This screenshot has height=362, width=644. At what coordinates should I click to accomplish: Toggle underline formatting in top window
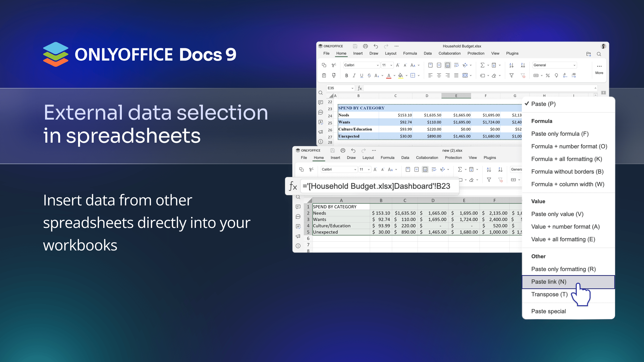[361, 76]
